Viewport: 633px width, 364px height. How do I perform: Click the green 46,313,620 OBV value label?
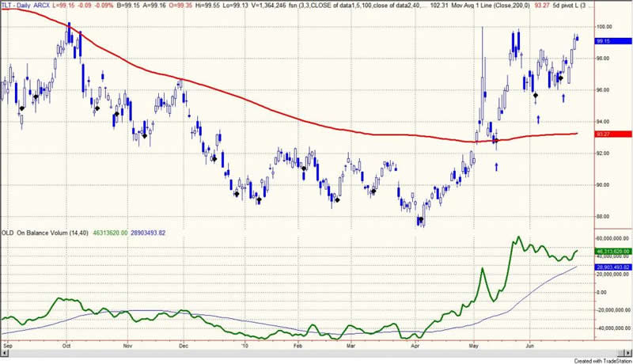[x=613, y=251]
